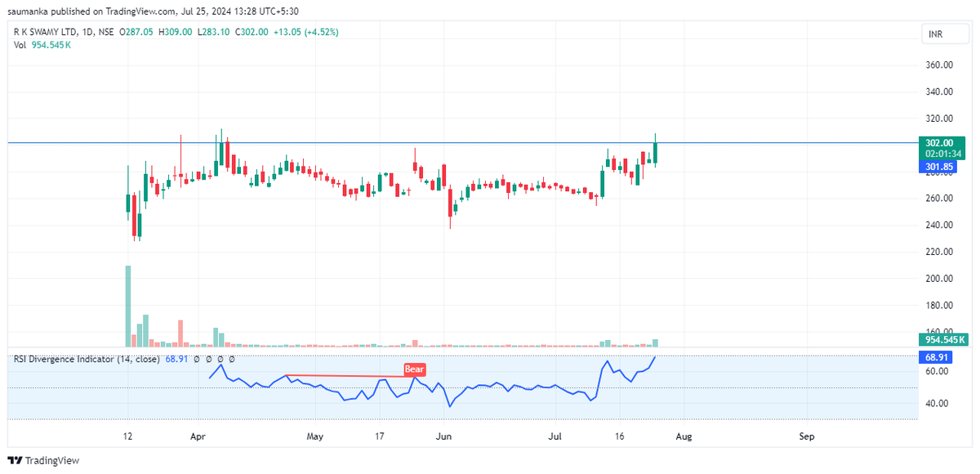This screenshot has width=980, height=474.
Task: Click the Vol 954.545K legend
Action: click(42, 45)
